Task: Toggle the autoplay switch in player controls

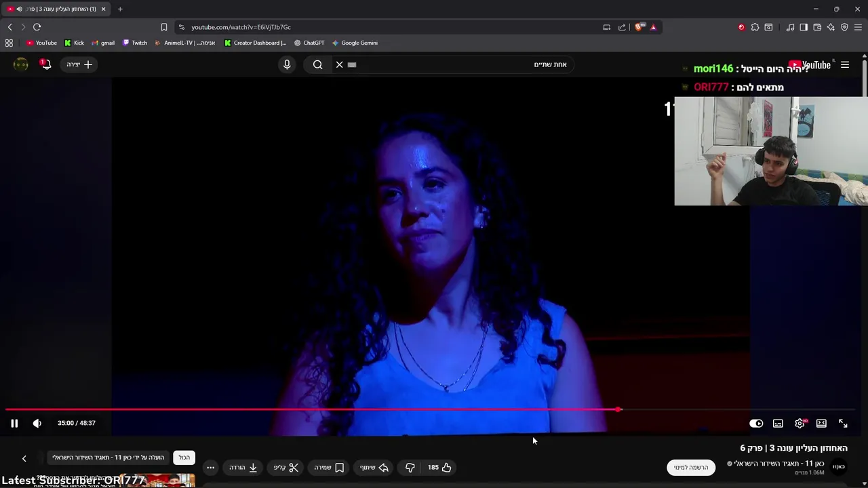Action: point(756,424)
